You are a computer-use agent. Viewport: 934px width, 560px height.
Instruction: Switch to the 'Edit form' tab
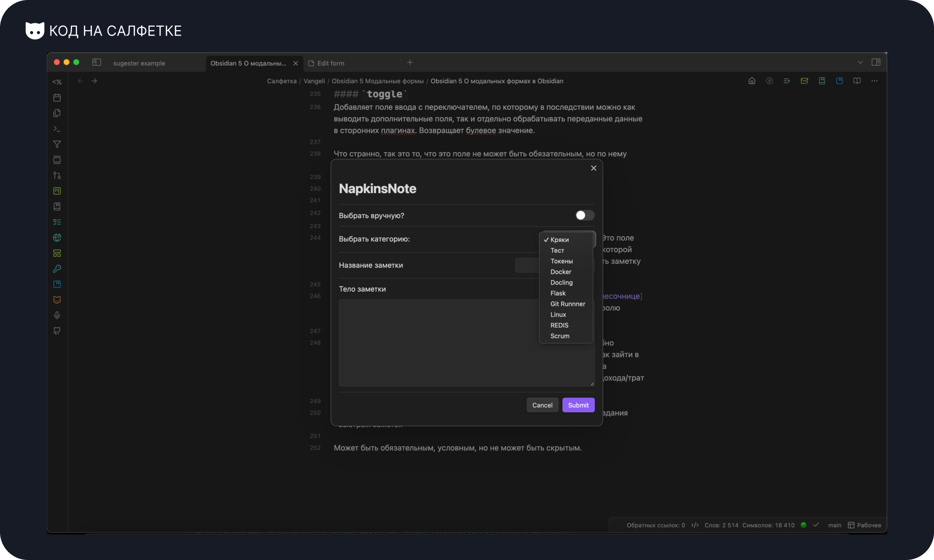tap(331, 63)
